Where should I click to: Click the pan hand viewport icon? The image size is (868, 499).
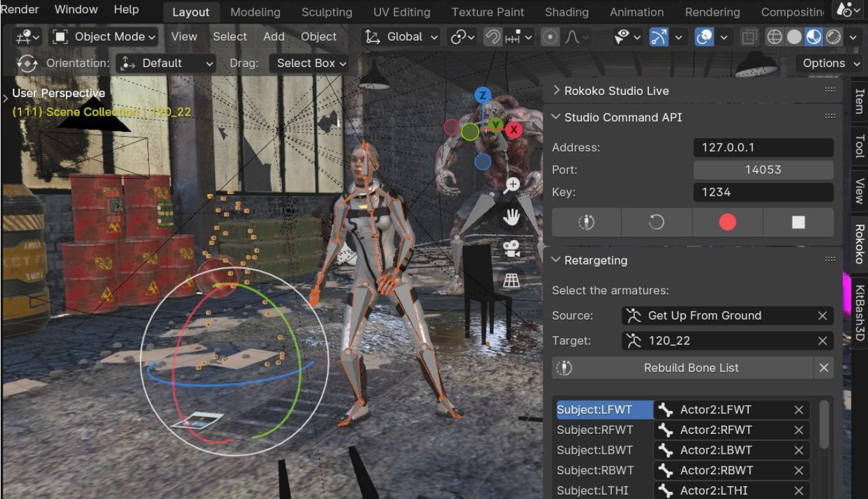click(512, 217)
